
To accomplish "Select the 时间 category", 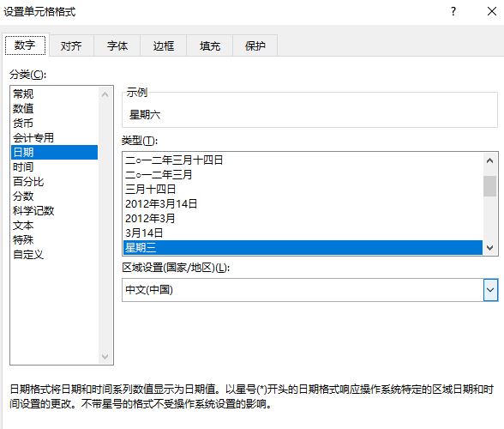I will [x=54, y=166].
